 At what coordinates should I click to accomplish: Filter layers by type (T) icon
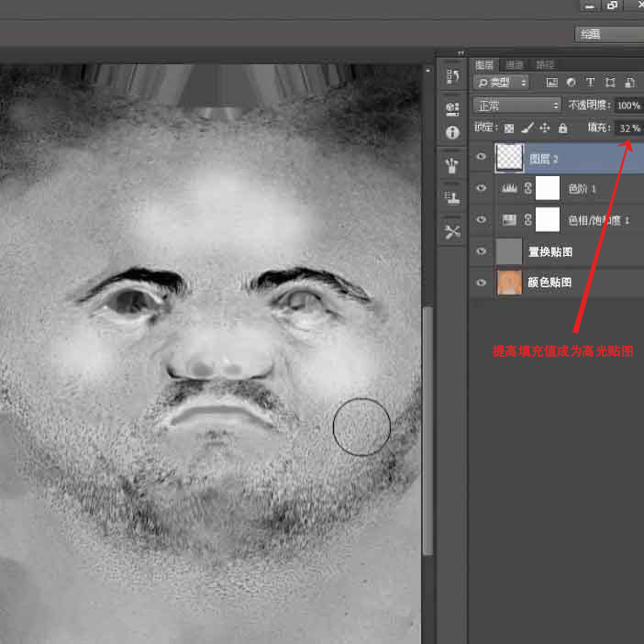tap(590, 83)
